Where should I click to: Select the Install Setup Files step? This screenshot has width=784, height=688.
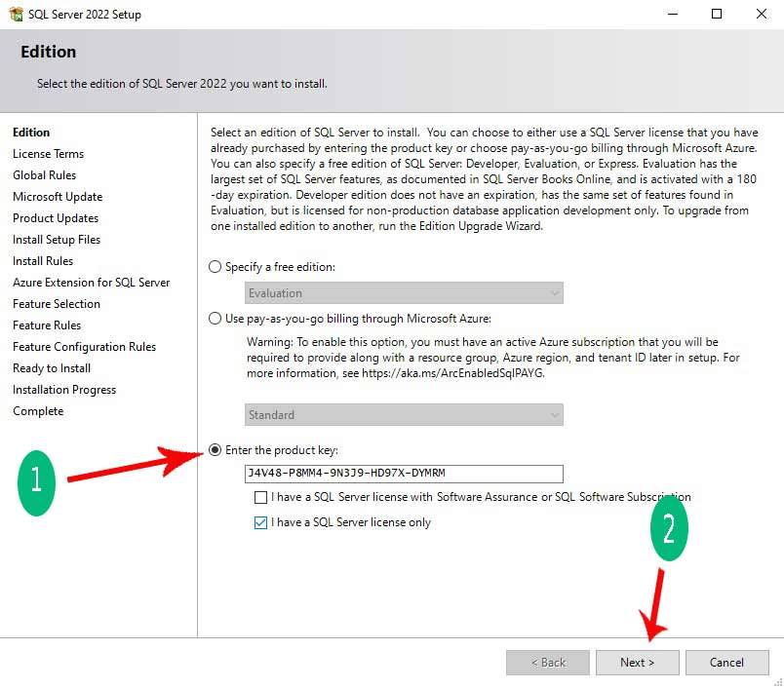pos(57,240)
